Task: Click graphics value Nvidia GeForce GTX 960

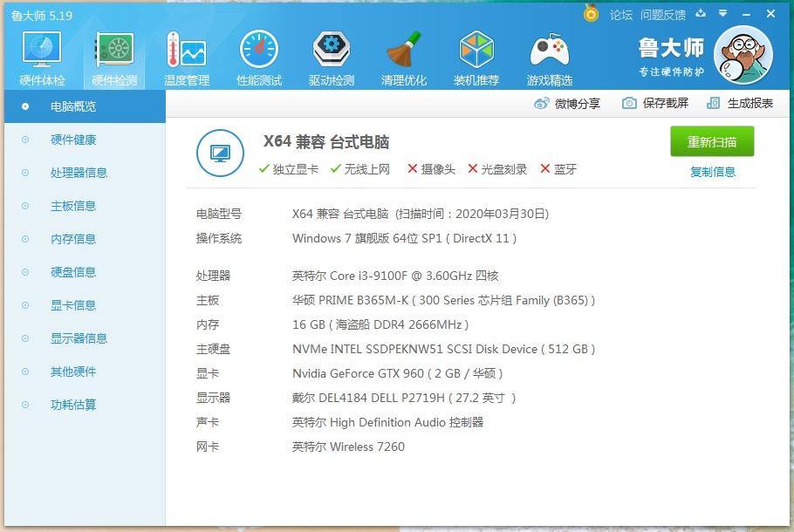Action: click(x=398, y=373)
